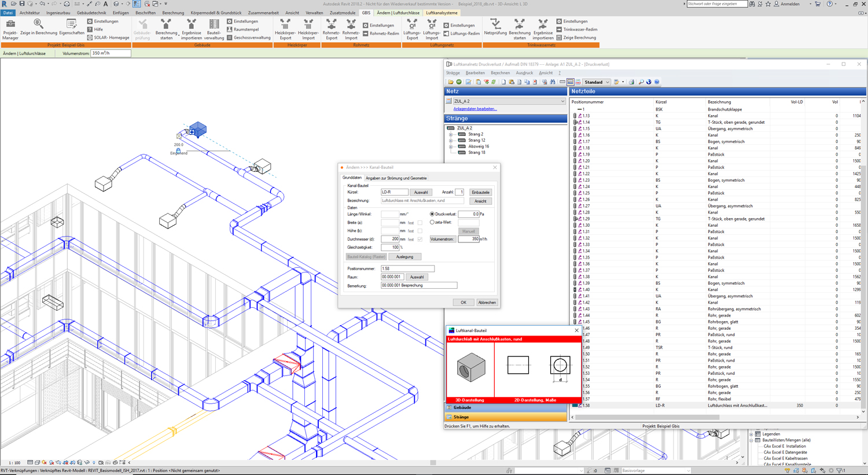Expand the Legenden node in the project browser
The height and width of the screenshot is (475, 868).
752,434
